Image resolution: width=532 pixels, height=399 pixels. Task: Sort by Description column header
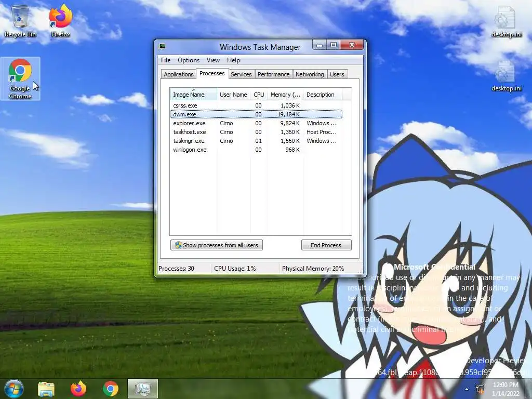pyautogui.click(x=322, y=95)
